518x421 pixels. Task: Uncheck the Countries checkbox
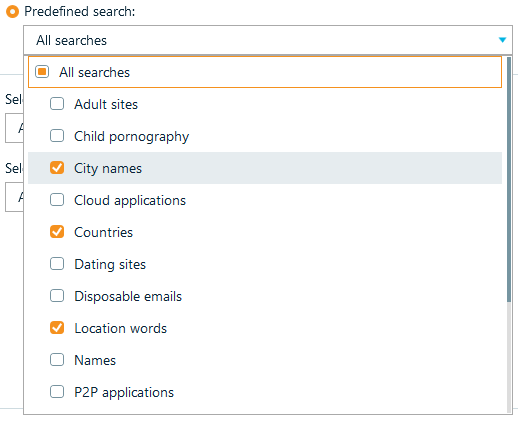coord(57,232)
